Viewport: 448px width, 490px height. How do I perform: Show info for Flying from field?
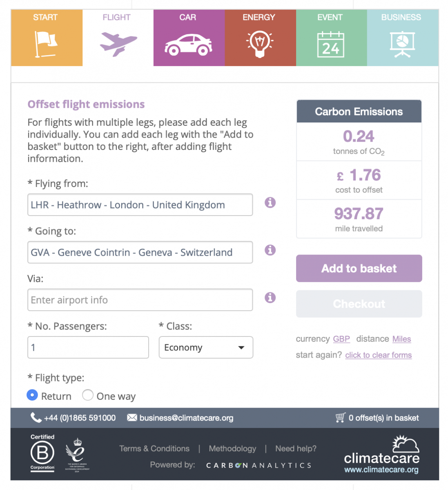pyautogui.click(x=270, y=203)
